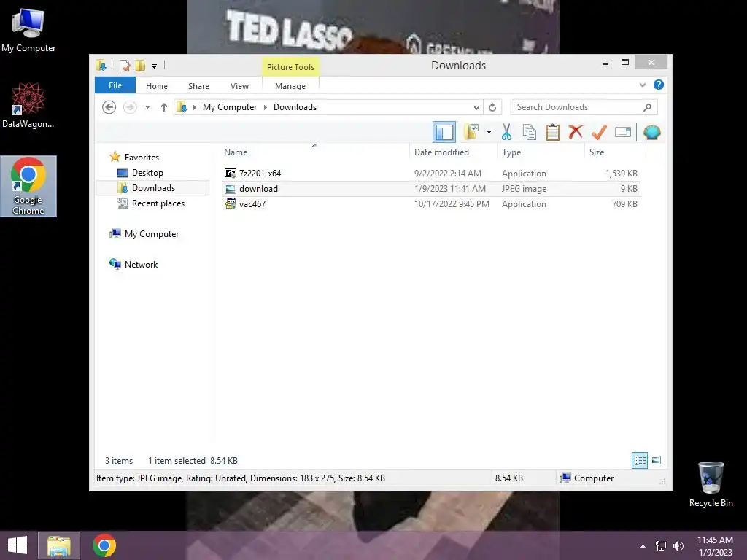Click the preview pane toolbar icon
This screenshot has width=747, height=560.
(x=444, y=133)
